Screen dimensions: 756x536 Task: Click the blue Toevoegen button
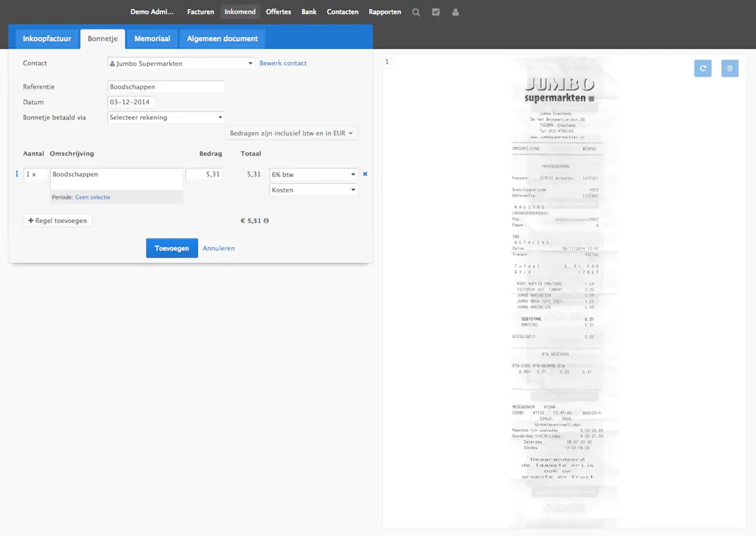pyautogui.click(x=171, y=248)
